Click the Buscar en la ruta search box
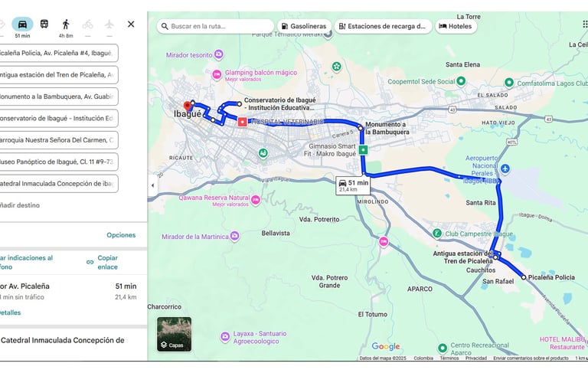The height and width of the screenshot is (373, 588). (216, 26)
